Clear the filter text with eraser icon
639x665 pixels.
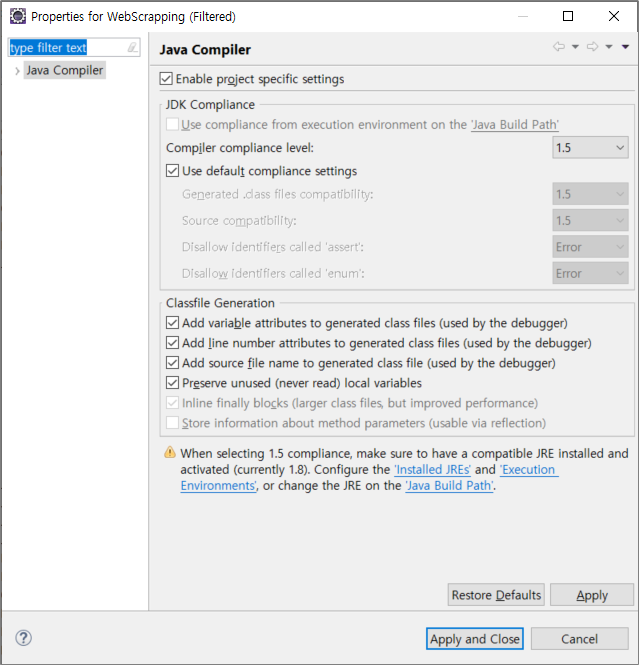point(132,48)
